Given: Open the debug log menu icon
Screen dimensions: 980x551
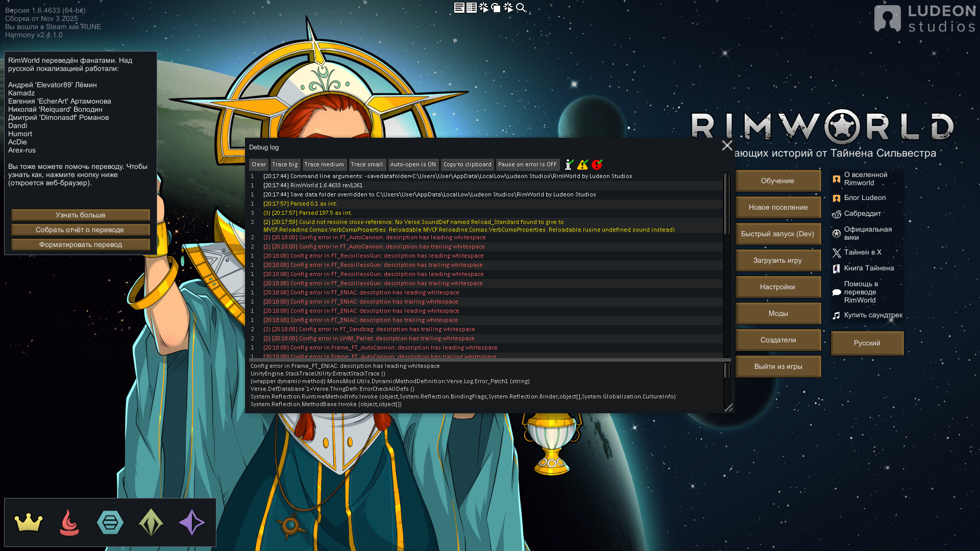Looking at the screenshot, I should click(459, 8).
